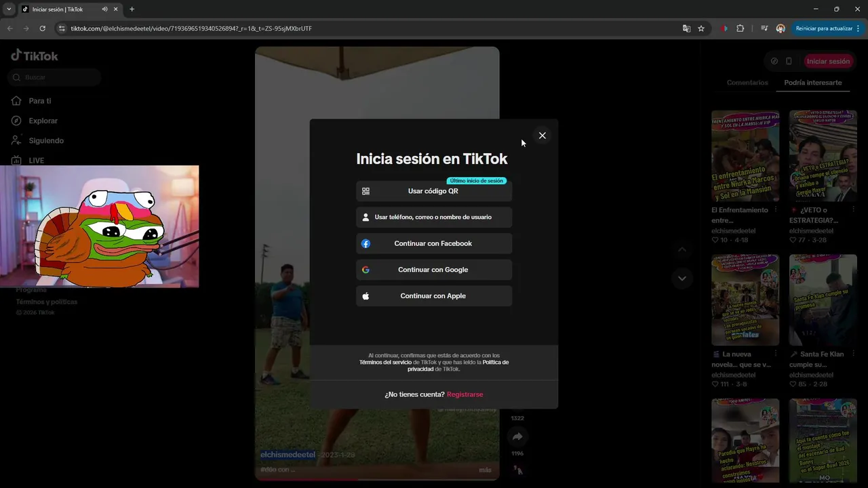Screen dimensions: 868x488
Task: Click heart icon with 85 likes
Action: [793, 384]
